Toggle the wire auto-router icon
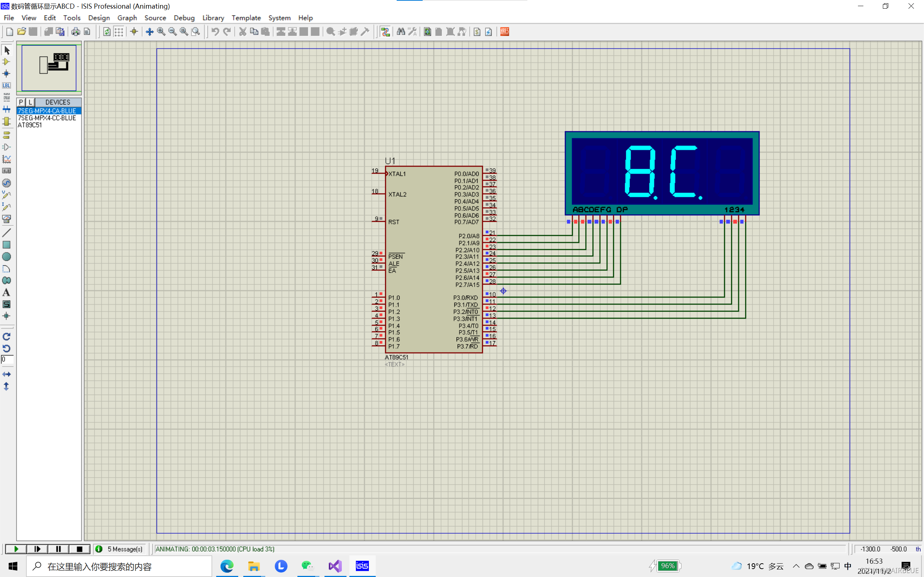Image resolution: width=924 pixels, height=577 pixels. 385,32
